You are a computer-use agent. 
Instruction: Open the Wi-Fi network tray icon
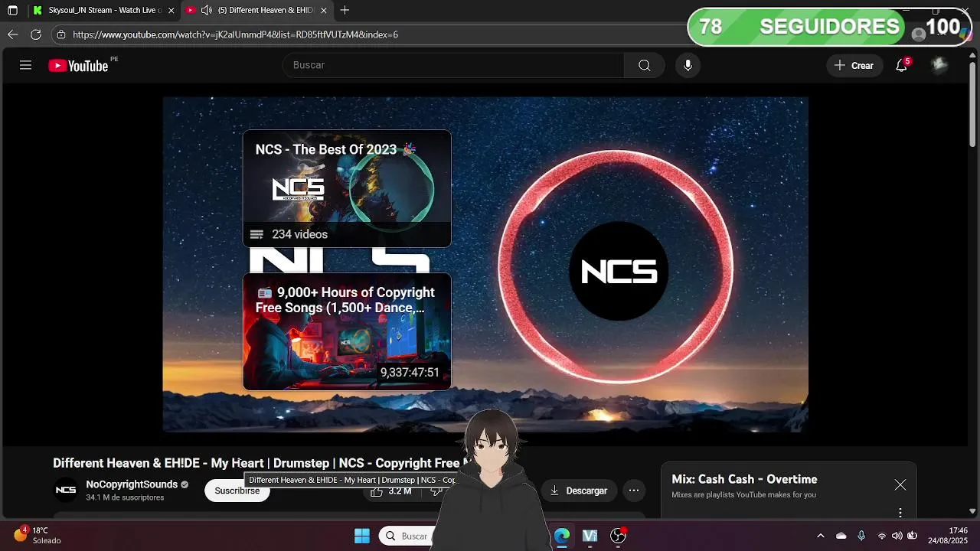coord(882,536)
